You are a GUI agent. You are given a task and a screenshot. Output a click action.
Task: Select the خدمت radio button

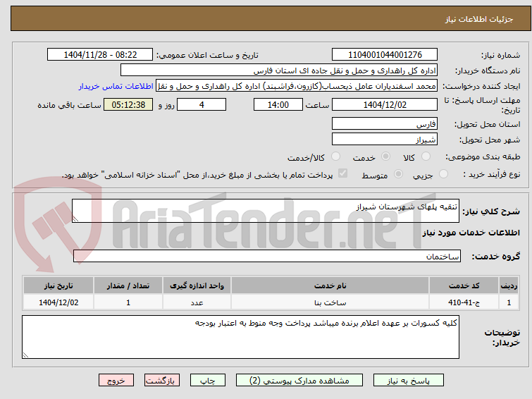tap(385, 156)
